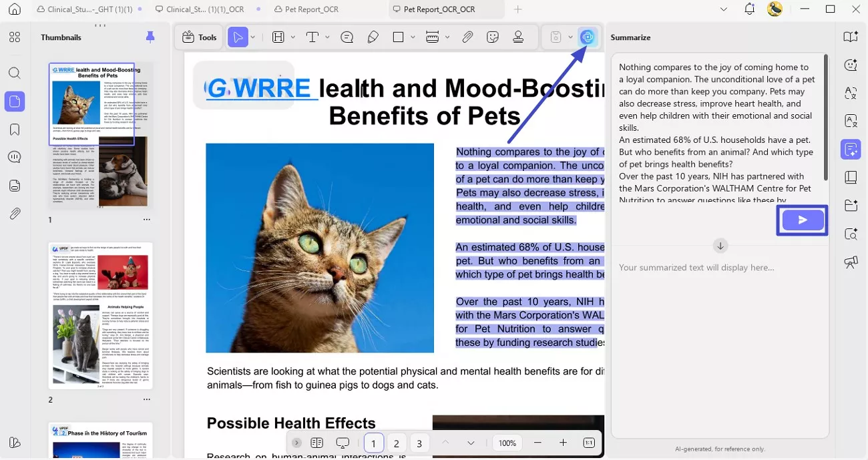Viewport: 868px width, 460px height.
Task: Pin the Thumbnails panel
Action: [150, 37]
